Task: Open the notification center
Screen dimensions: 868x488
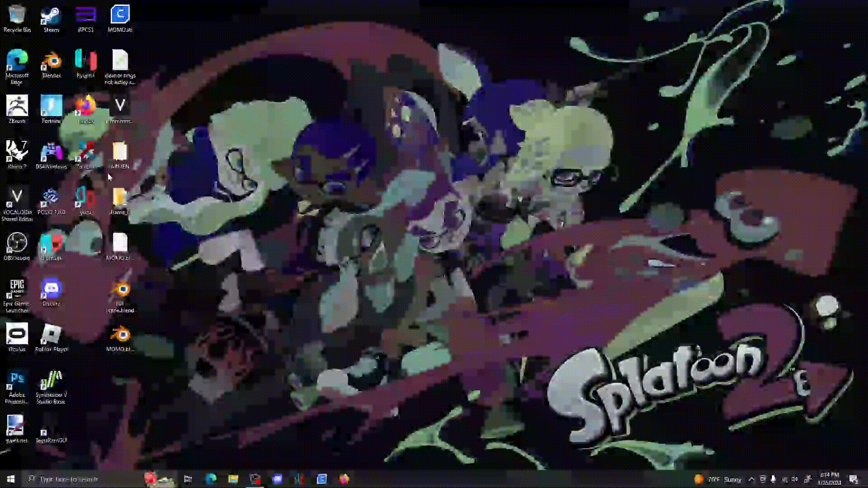Action: (854, 479)
